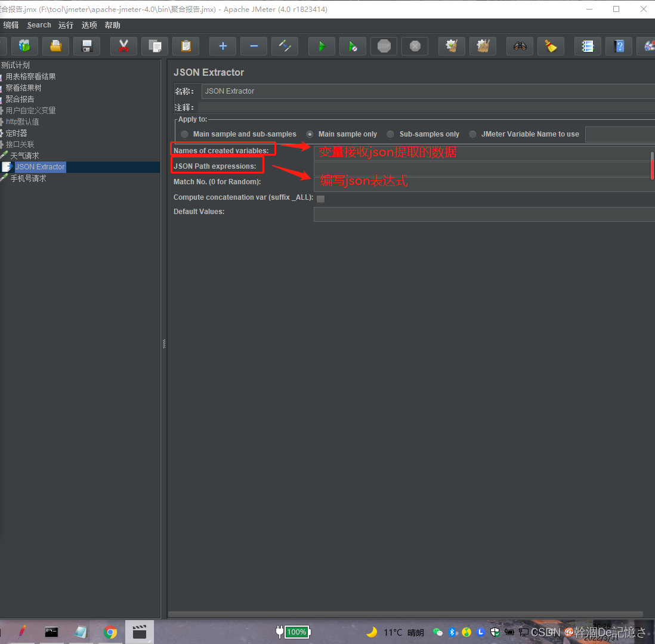Open Chrome from the taskbar
Viewport: 655px width, 644px height.
pyautogui.click(x=110, y=632)
